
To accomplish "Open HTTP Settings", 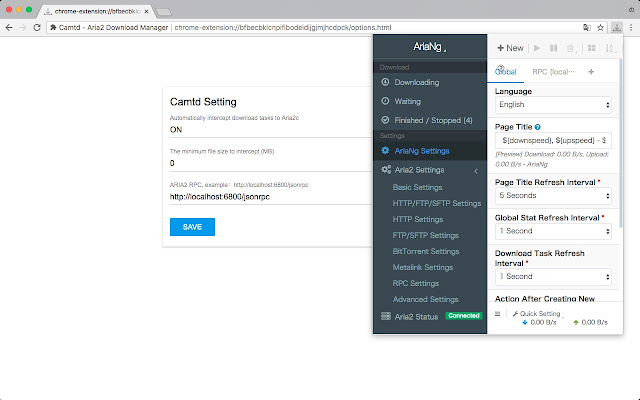I will click(418, 219).
